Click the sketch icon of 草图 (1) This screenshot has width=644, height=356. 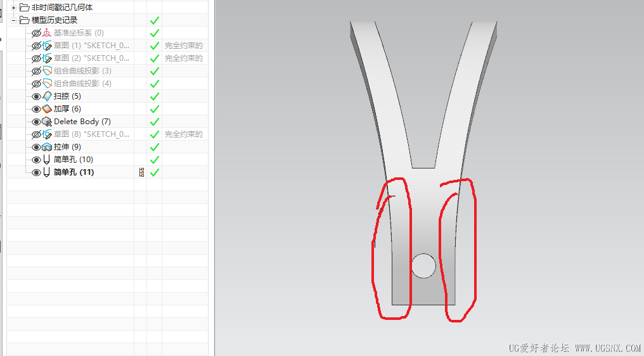click(x=47, y=46)
